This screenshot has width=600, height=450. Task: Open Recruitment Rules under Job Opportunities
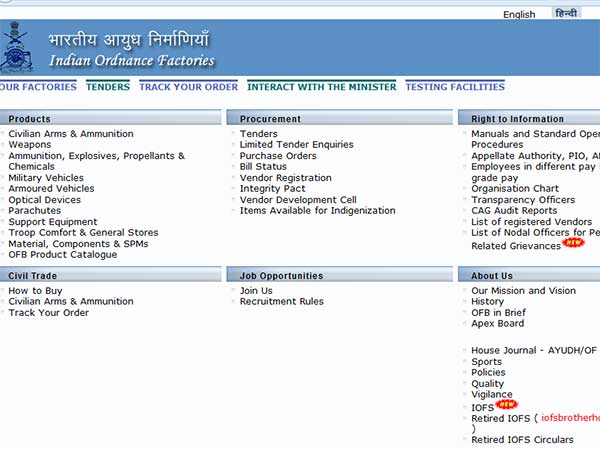[x=281, y=302]
